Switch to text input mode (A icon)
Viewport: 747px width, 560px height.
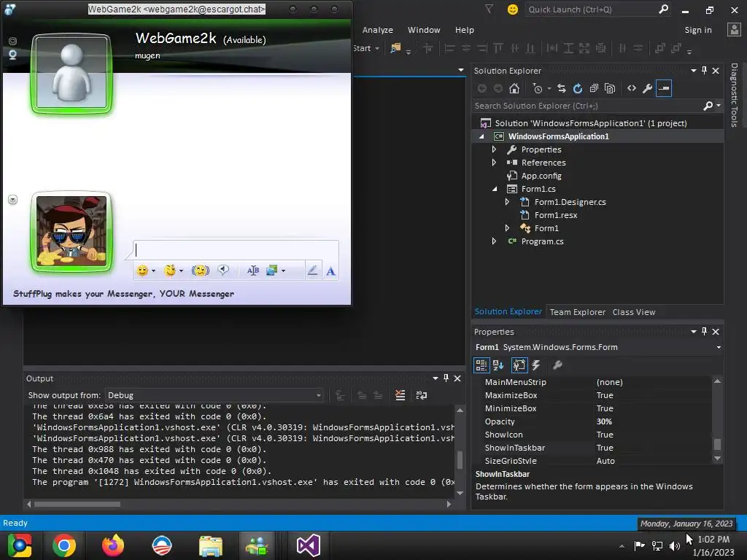point(330,271)
